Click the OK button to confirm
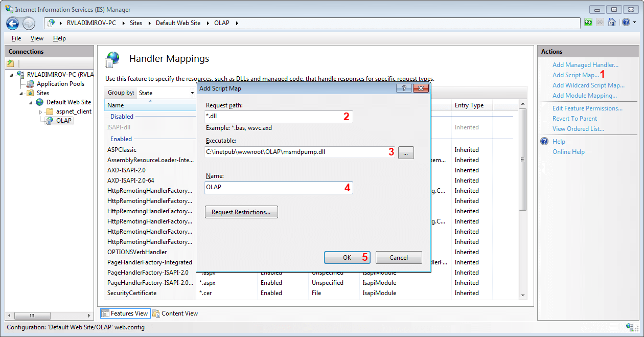644x337 pixels. [x=347, y=257]
